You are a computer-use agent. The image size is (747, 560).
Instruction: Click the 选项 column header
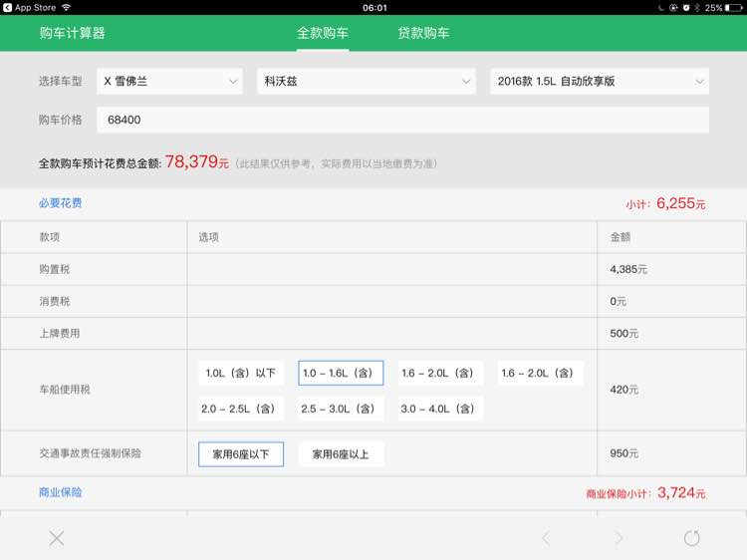[x=209, y=237]
